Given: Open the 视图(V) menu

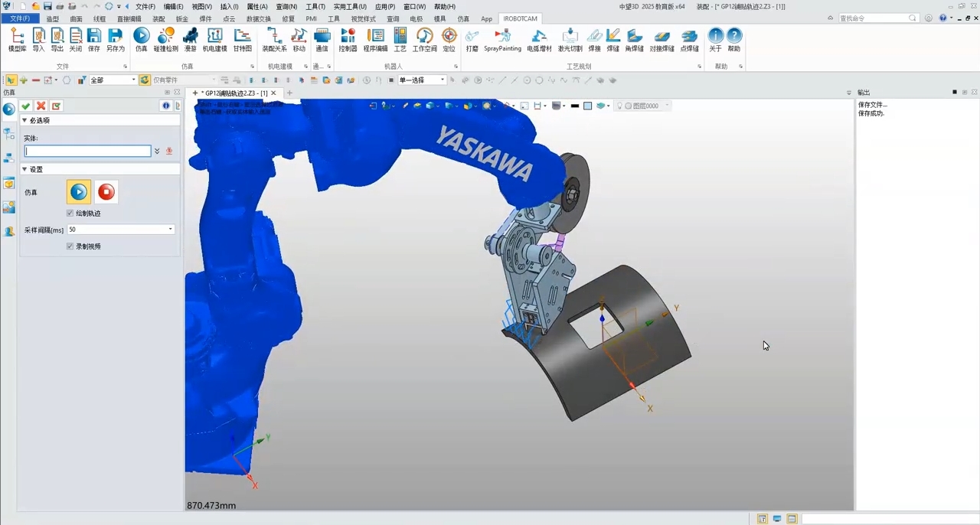Looking at the screenshot, I should [201, 6].
